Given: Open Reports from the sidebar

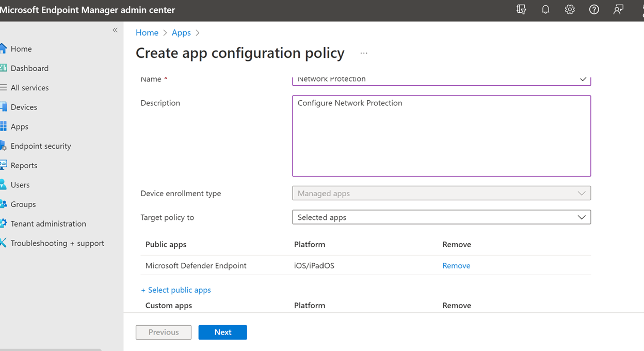Looking at the screenshot, I should coord(24,166).
